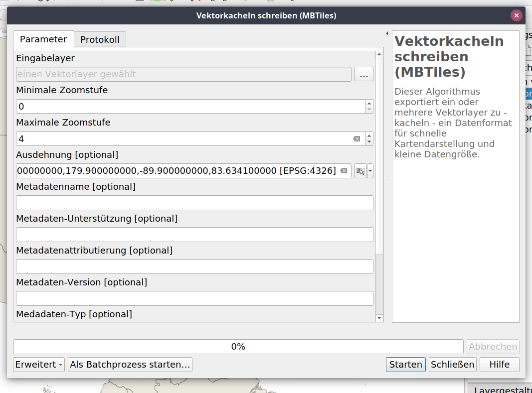
Task: Click Als Batchprozess starten button
Action: [130, 365]
